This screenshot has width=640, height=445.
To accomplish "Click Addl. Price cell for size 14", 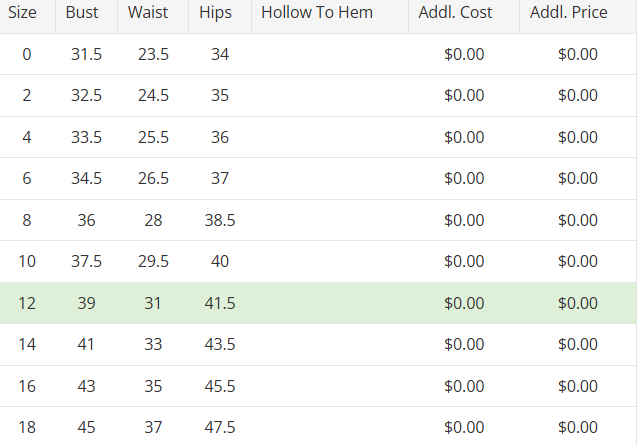I will (578, 344).
